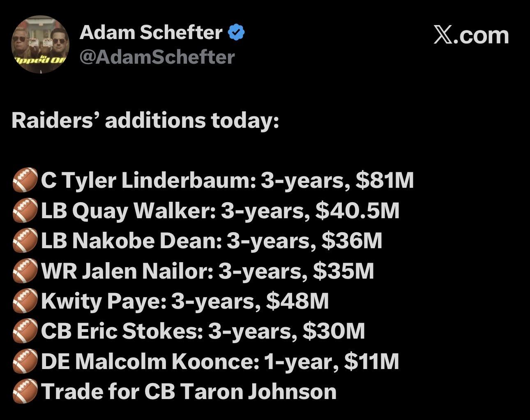
Task: Select the Tyler Linderbaum $81M contract line
Action: [x=227, y=181]
